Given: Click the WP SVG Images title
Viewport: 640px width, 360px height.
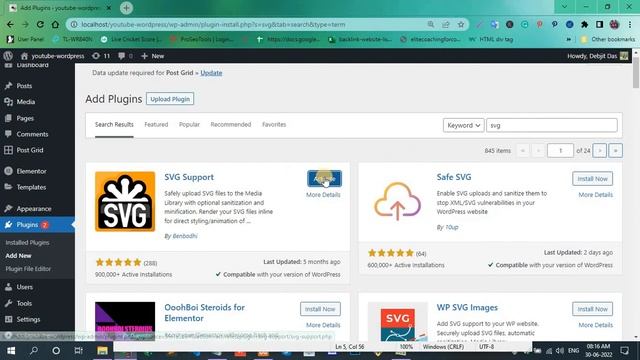Looking at the screenshot, I should pos(467,307).
